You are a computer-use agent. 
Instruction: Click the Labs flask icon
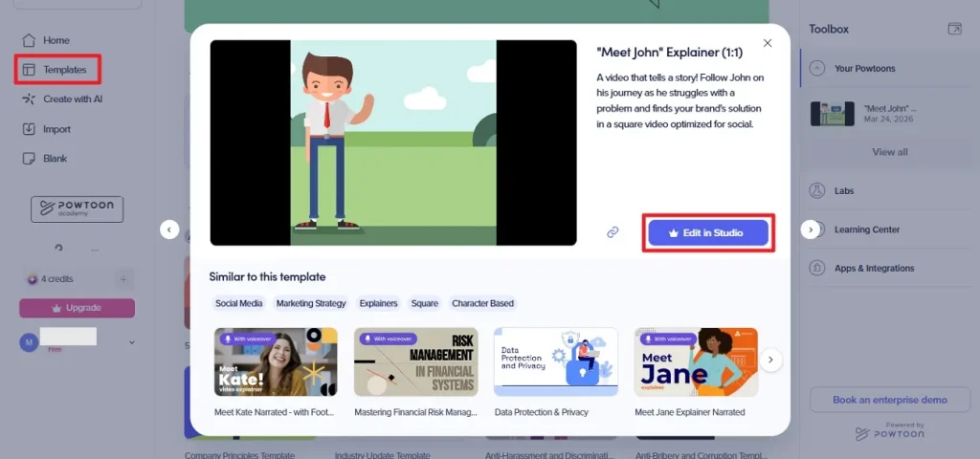(x=817, y=191)
